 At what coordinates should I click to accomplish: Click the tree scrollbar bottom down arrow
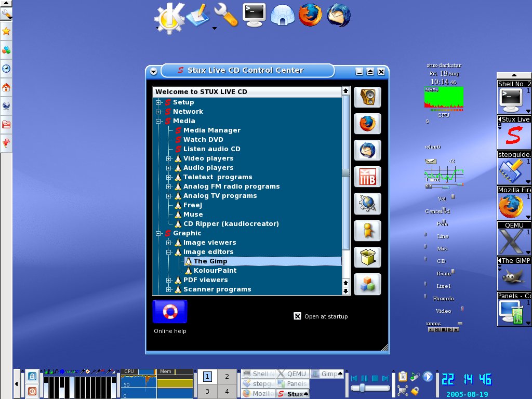[x=345, y=291]
